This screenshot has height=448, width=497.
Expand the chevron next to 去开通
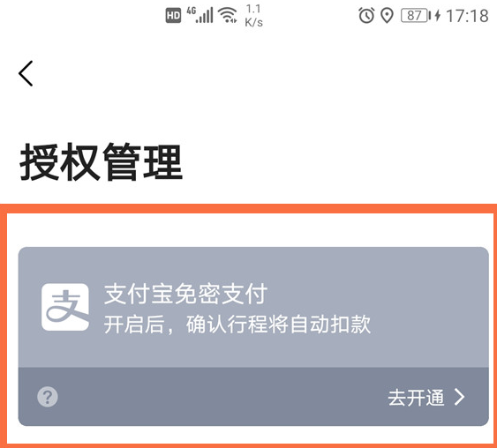point(460,397)
